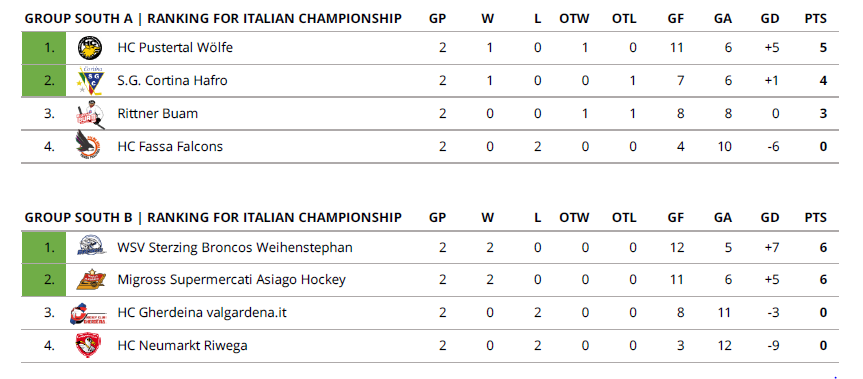
Task: Click the HC Neumarkt Riwega team logo
Action: click(88, 345)
